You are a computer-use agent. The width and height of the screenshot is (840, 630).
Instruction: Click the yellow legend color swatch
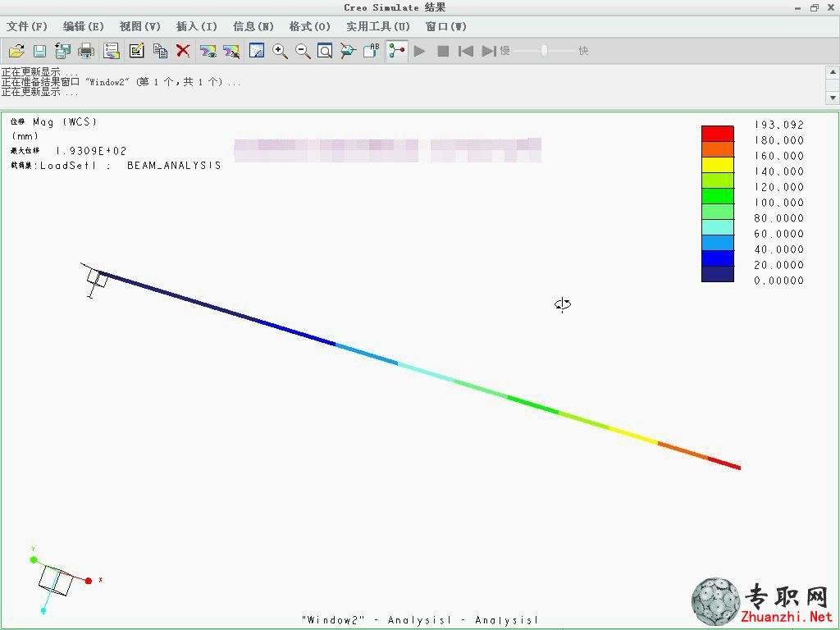point(717,164)
